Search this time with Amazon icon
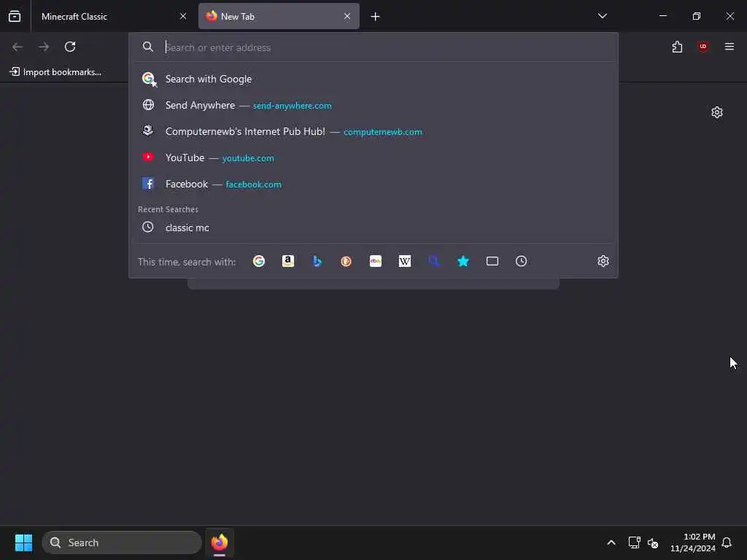 tap(287, 261)
